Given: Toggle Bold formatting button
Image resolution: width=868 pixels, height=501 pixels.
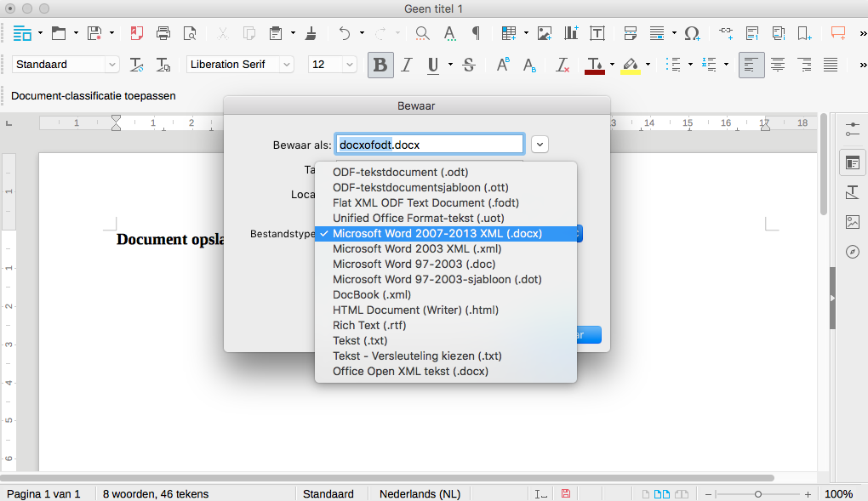Looking at the screenshot, I should point(380,65).
